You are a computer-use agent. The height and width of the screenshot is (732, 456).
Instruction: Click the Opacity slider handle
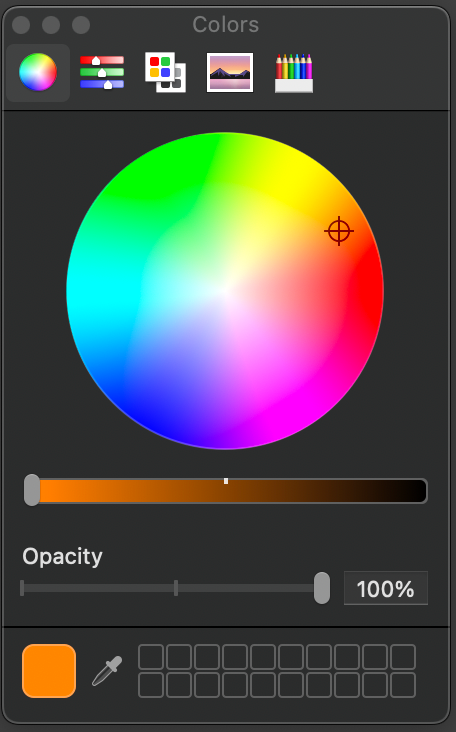tap(322, 588)
